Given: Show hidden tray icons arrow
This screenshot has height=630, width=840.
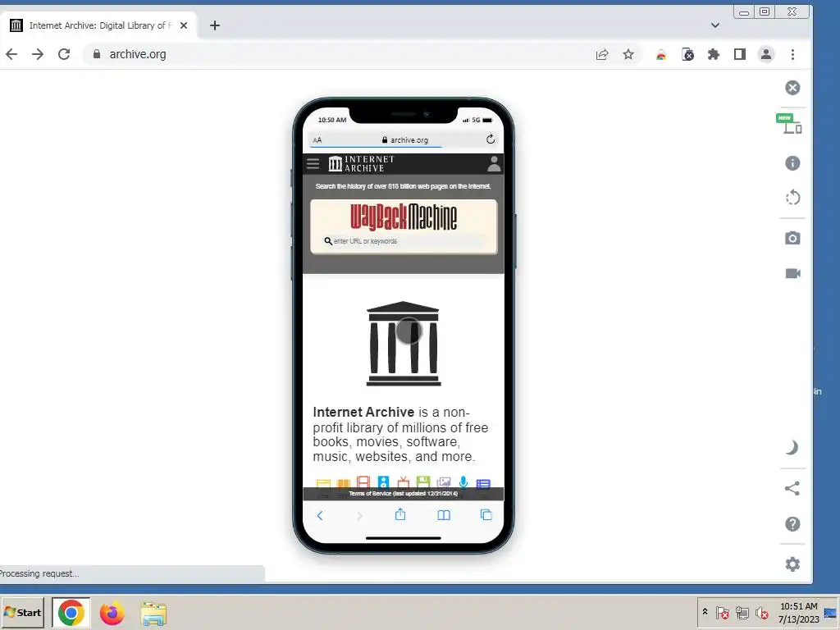Looking at the screenshot, I should pyautogui.click(x=705, y=611).
